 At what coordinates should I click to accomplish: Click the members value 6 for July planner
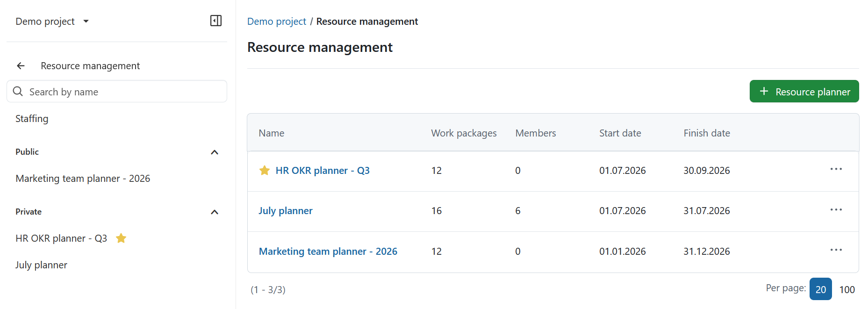(518, 211)
